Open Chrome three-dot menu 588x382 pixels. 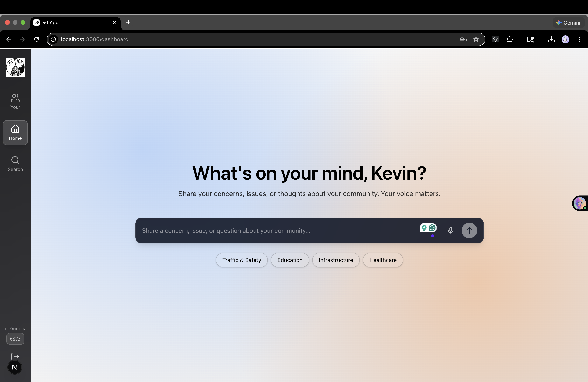tap(579, 39)
